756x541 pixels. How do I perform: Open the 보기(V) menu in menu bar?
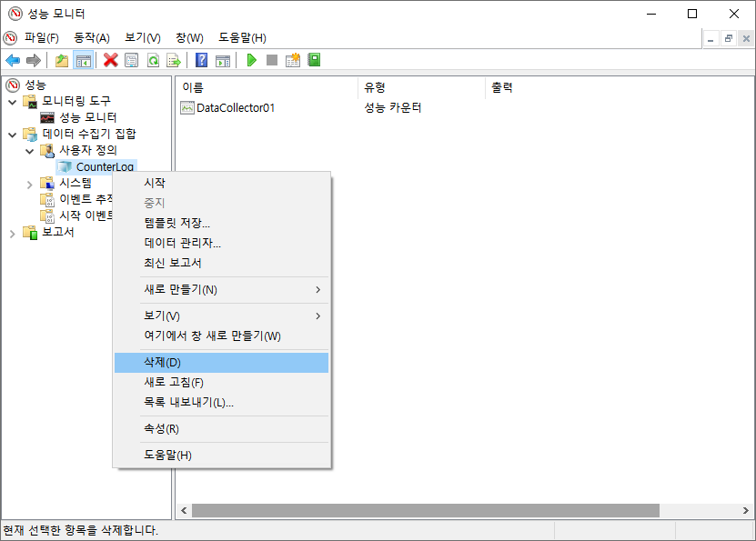point(142,37)
